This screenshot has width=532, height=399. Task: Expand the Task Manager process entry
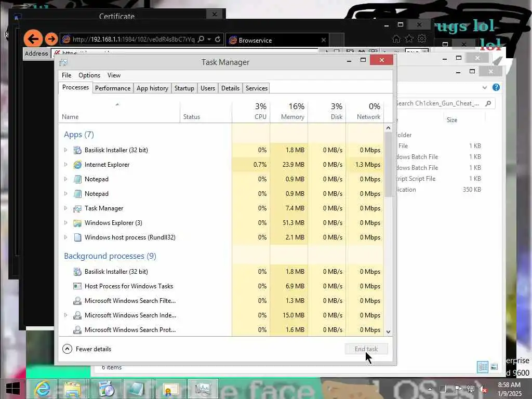coord(66,208)
